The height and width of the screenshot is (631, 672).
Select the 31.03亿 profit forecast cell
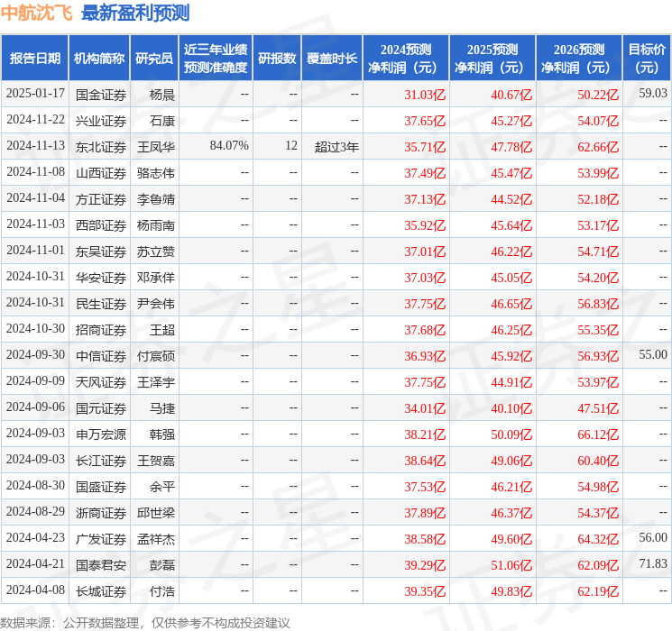(x=406, y=94)
